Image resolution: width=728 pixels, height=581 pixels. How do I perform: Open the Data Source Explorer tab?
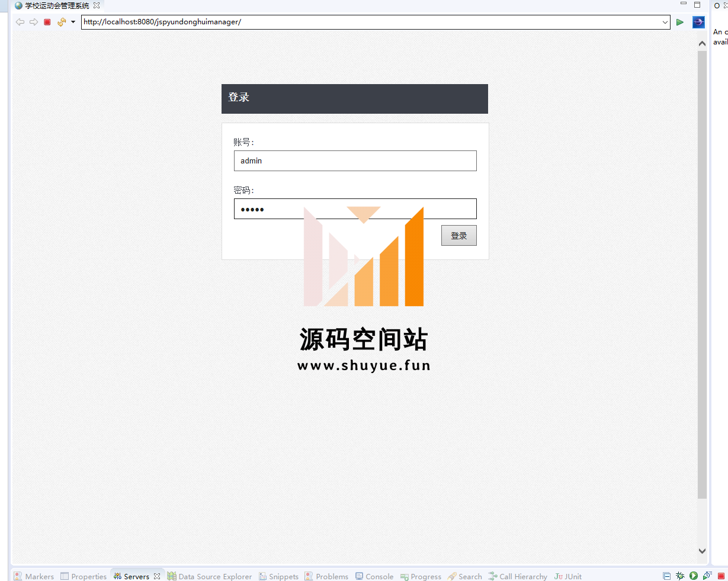coord(210,576)
